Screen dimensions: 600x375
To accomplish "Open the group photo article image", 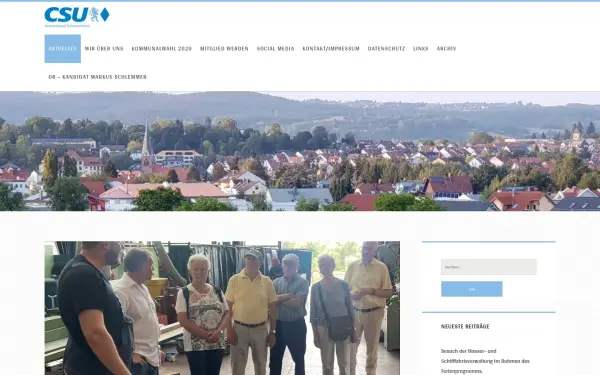I will pyautogui.click(x=222, y=308).
